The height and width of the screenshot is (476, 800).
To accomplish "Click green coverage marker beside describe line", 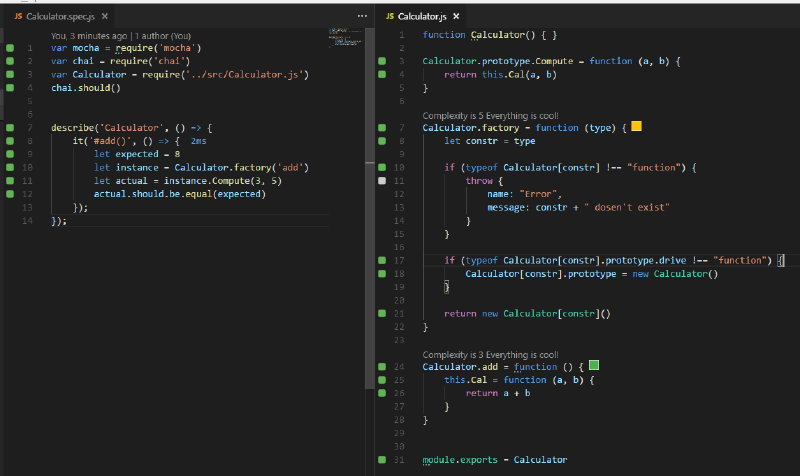I will [x=9, y=128].
